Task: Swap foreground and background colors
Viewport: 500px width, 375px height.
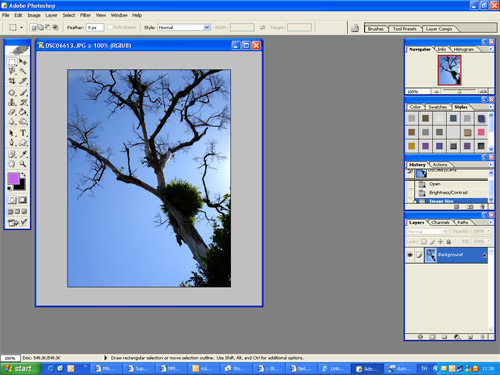Action: pyautogui.click(x=23, y=175)
